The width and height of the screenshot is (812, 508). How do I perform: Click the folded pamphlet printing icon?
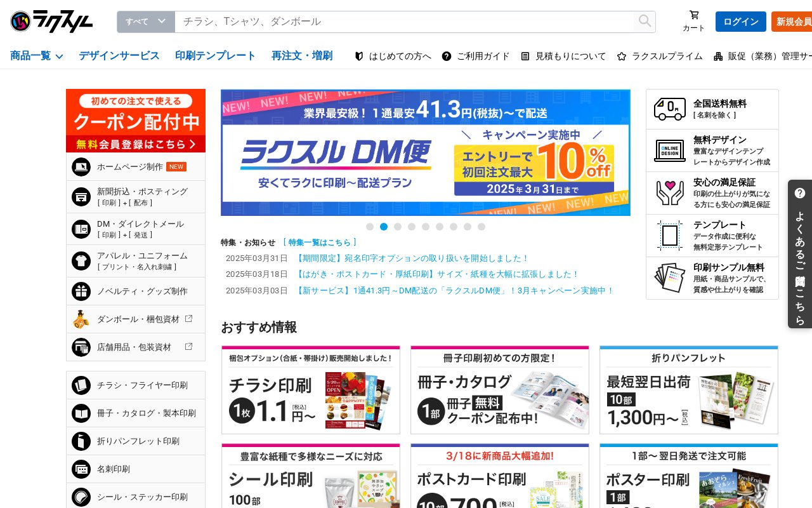(81, 441)
